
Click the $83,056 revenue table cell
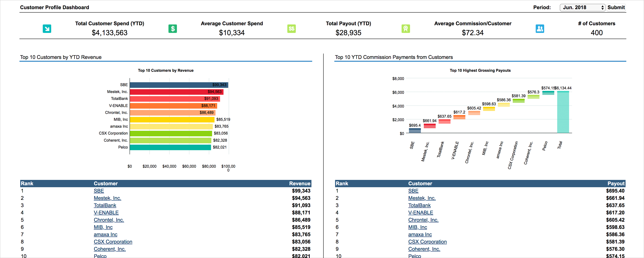tap(301, 242)
